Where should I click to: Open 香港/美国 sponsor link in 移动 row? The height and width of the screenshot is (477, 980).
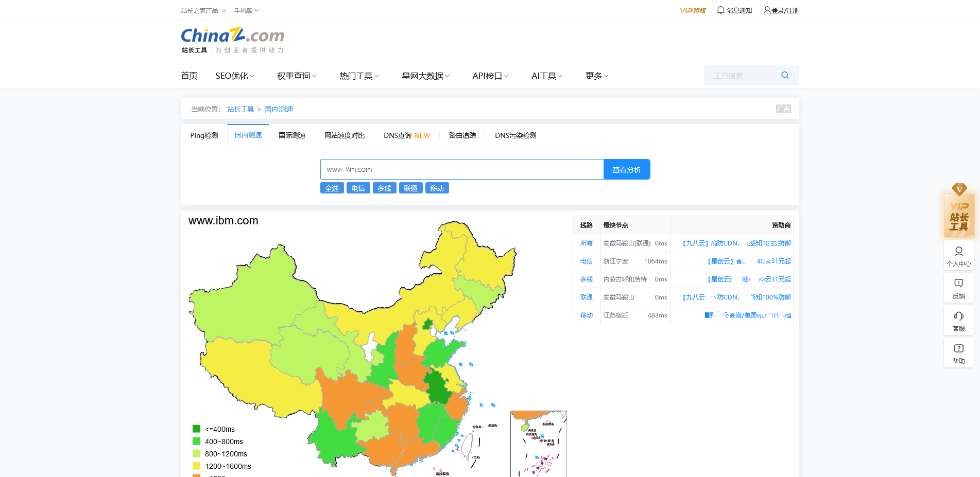click(748, 315)
